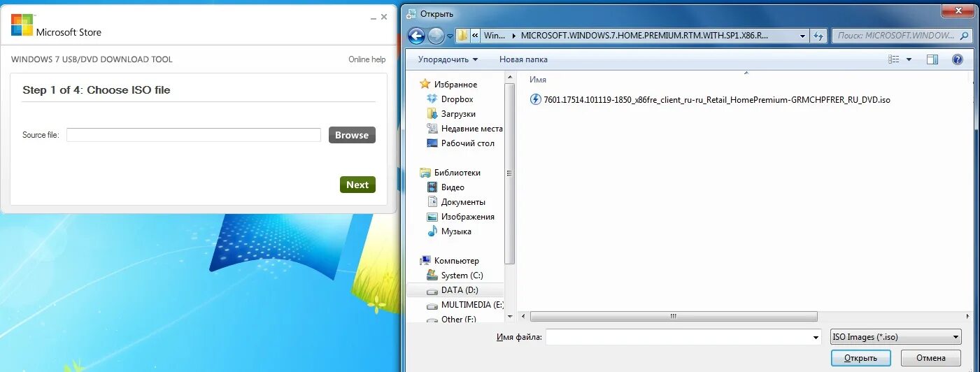Click the address bar folder icon
Screen dimensions: 980x372
point(463,35)
